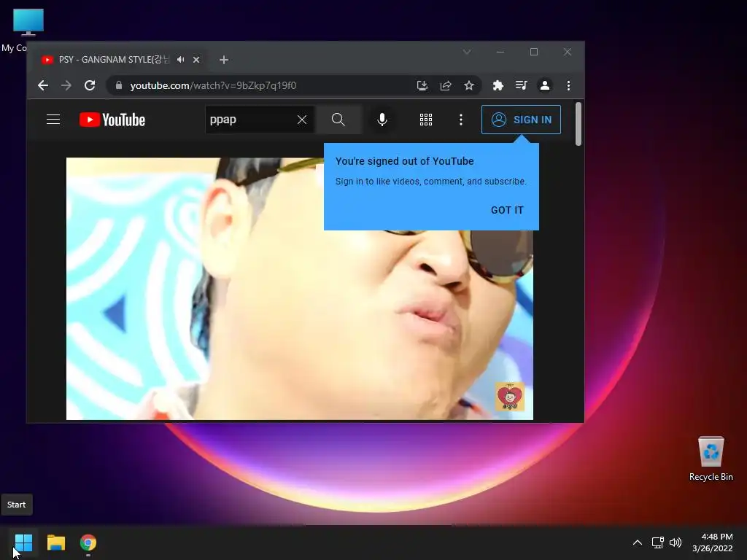The image size is (747, 560).
Task: Clear the ppap search text
Action: pyautogui.click(x=302, y=120)
